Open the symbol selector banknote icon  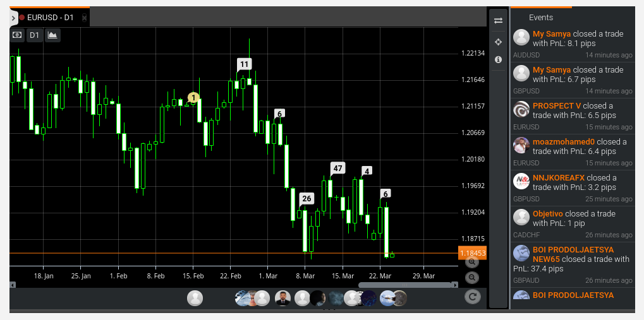(x=17, y=35)
